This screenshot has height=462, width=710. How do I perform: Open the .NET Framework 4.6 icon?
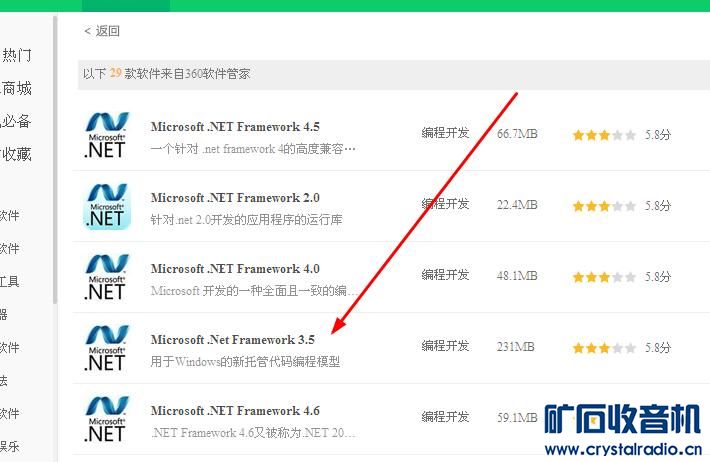[107, 419]
